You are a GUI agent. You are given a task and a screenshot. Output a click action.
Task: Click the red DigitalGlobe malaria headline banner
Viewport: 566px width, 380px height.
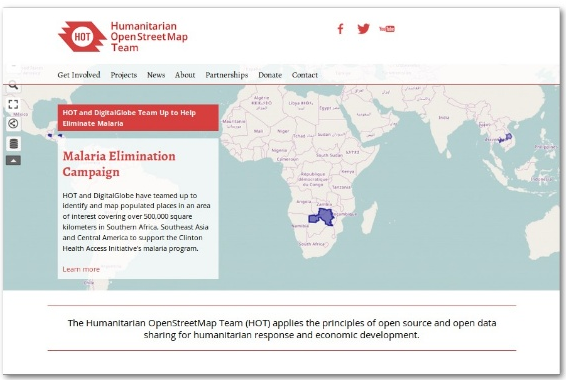coord(138,118)
